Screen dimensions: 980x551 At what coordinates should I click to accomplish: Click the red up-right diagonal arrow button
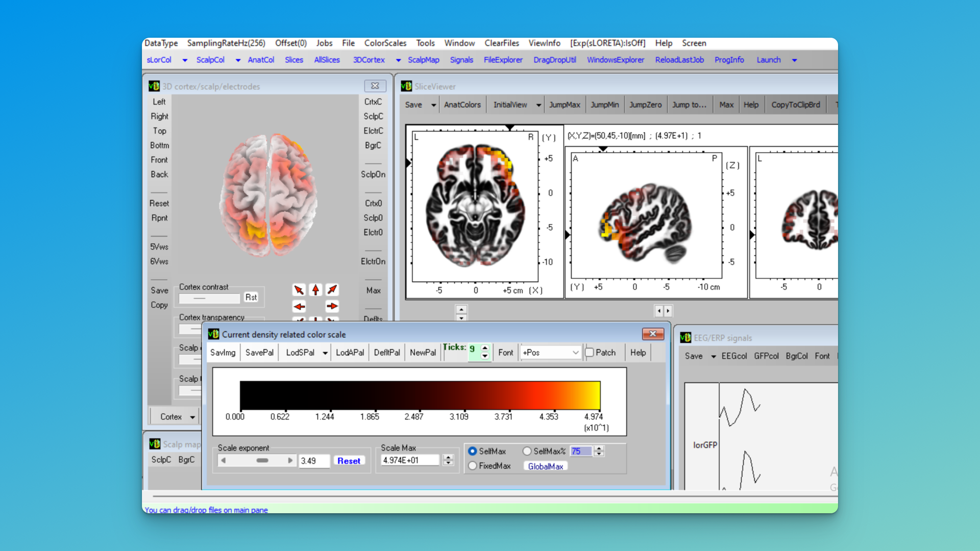pyautogui.click(x=332, y=290)
